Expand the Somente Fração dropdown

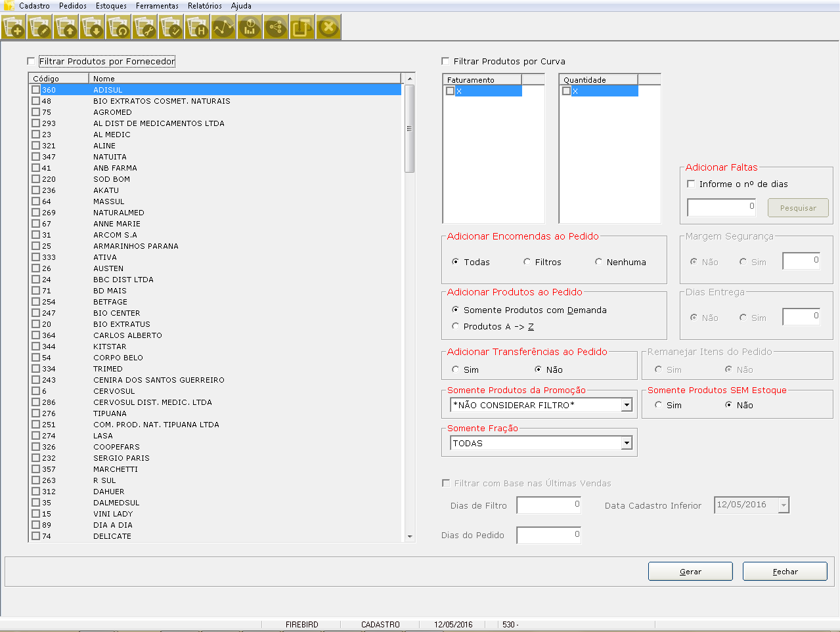click(x=627, y=444)
